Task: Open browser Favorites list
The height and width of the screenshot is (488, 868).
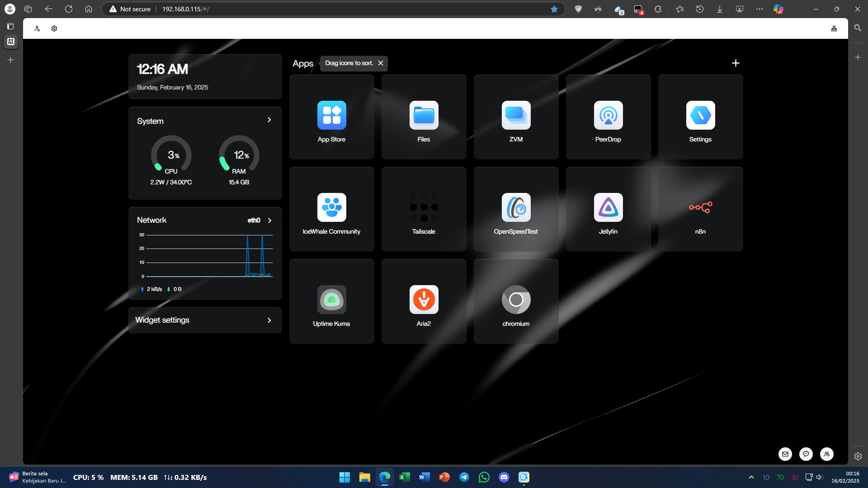Action: point(680,9)
